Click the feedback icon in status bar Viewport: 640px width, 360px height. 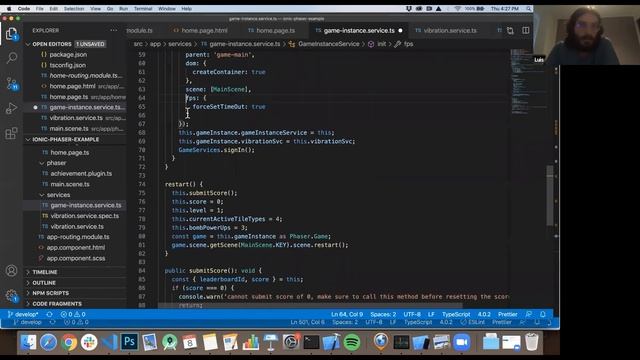coord(529,314)
